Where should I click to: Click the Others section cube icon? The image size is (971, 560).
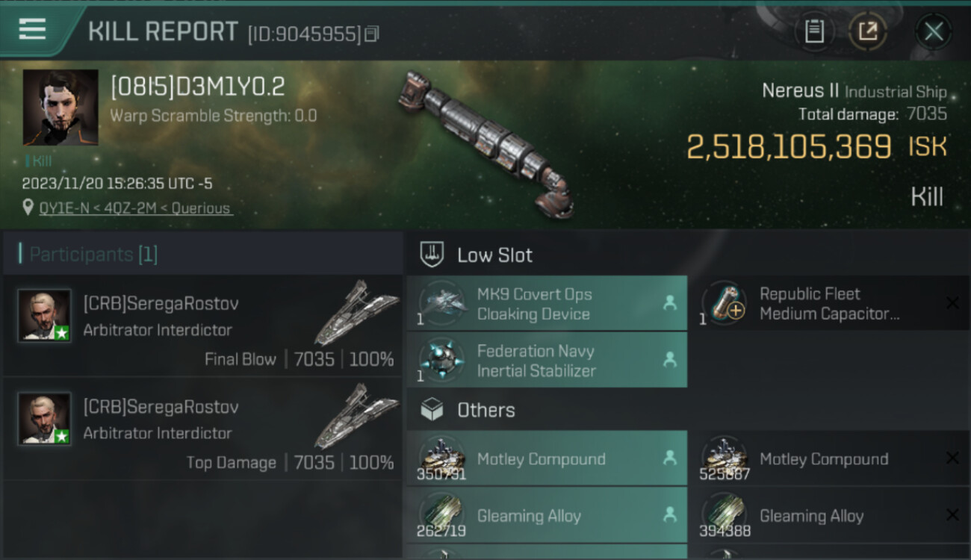[x=432, y=409]
